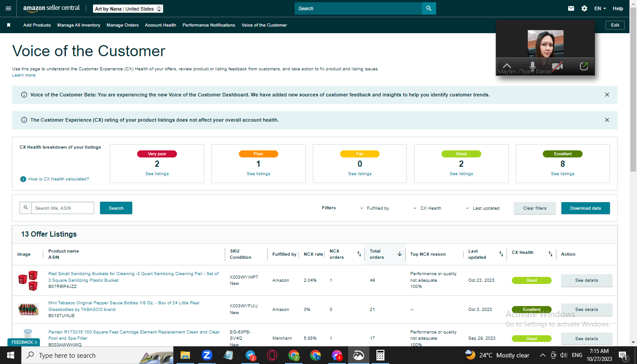Open the Art by Nana account switcher
Viewport: 637px width, 364px height.
click(x=128, y=9)
